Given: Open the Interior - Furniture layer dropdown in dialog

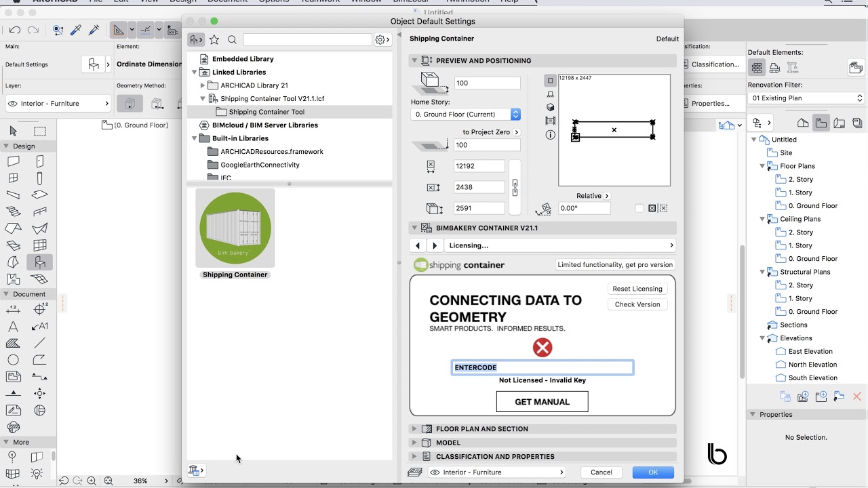Looking at the screenshot, I should click(x=496, y=472).
